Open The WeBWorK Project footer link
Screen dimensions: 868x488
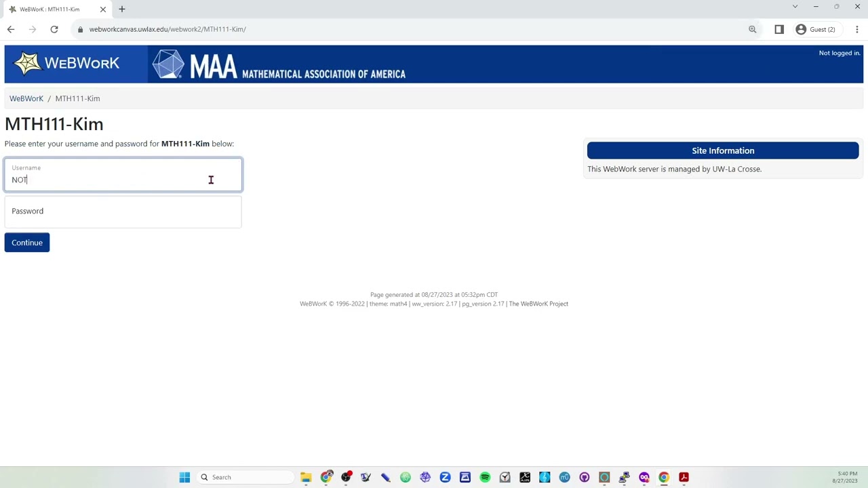pos(538,304)
